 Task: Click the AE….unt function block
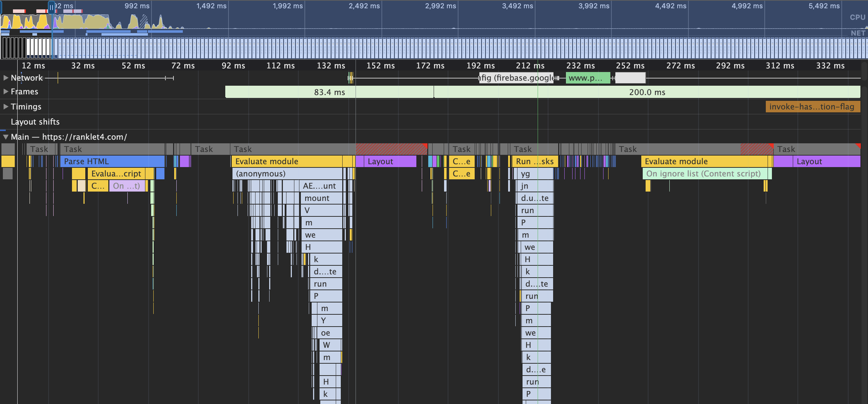click(320, 186)
